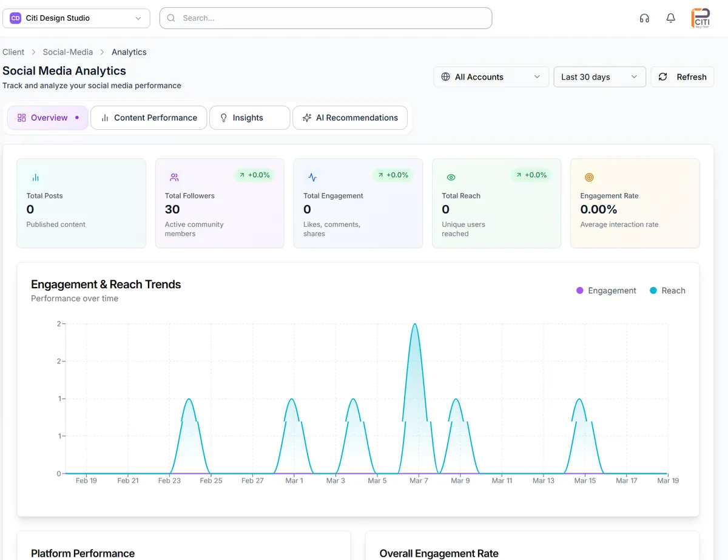Click the Total Followers people icon
728x560 pixels.
(x=174, y=177)
